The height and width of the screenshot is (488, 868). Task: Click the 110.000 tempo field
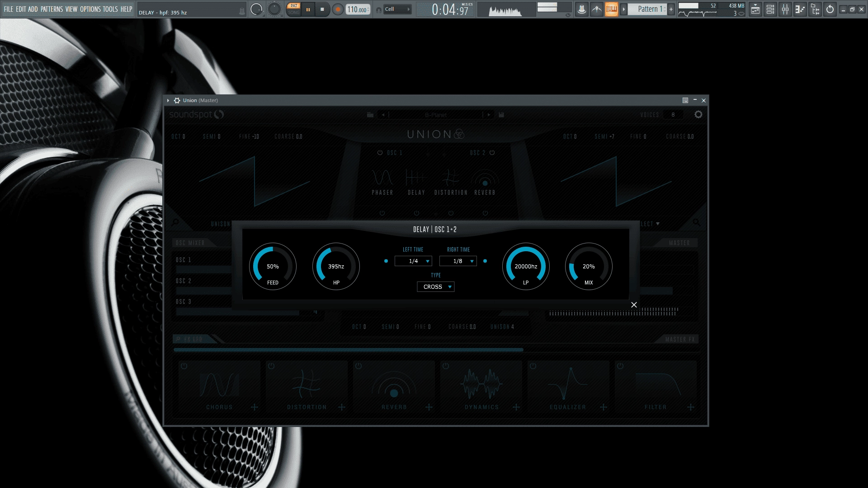tap(358, 9)
